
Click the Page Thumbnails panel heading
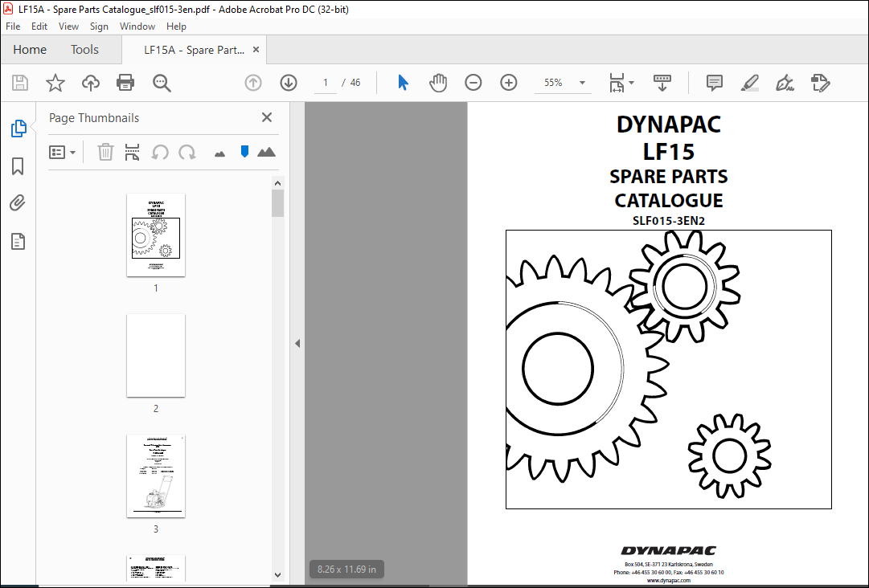click(x=94, y=118)
